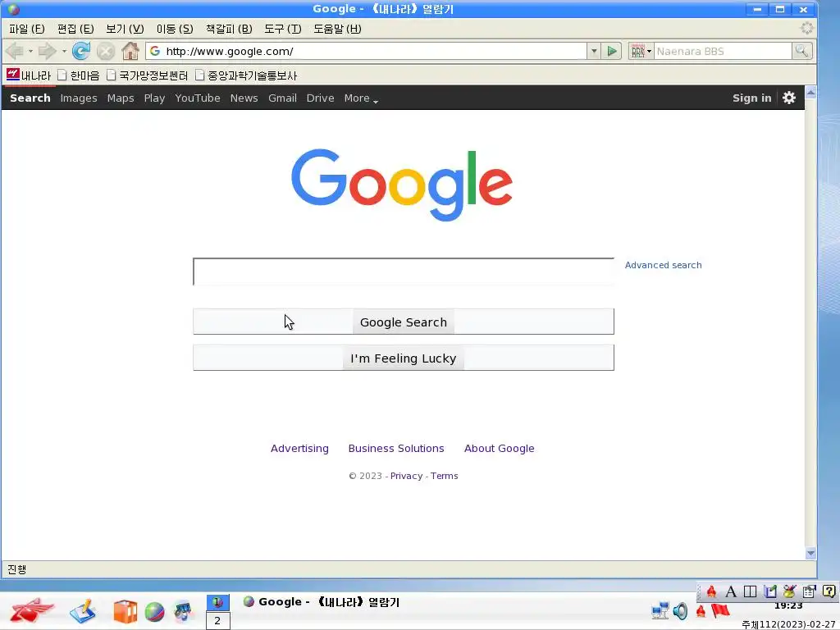
Task: Go to the Home page icon
Action: pos(130,52)
